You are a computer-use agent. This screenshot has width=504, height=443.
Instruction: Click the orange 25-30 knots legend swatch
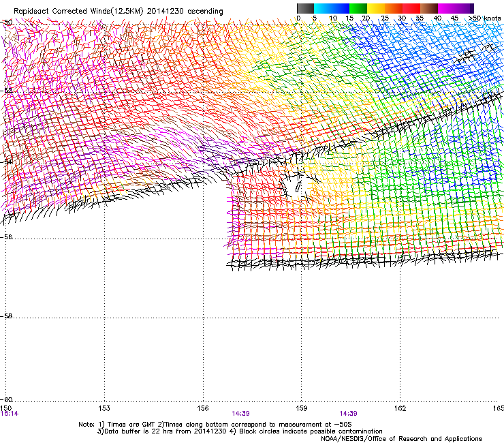(394, 8)
